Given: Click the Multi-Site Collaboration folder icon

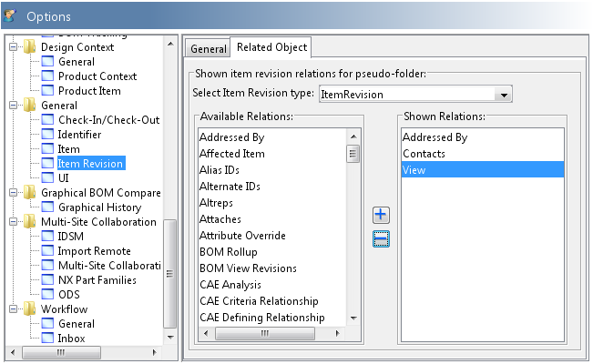Looking at the screenshot, I should tap(31, 222).
